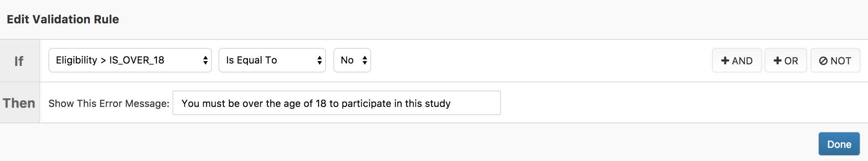The image size is (868, 161).
Task: Click the Done button to save the rule
Action: [839, 144]
